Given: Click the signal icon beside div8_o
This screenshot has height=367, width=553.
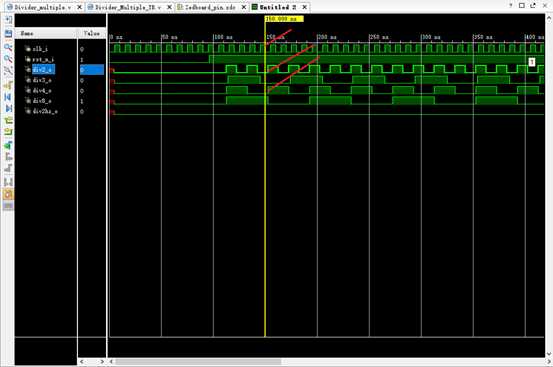Looking at the screenshot, I should point(28,101).
